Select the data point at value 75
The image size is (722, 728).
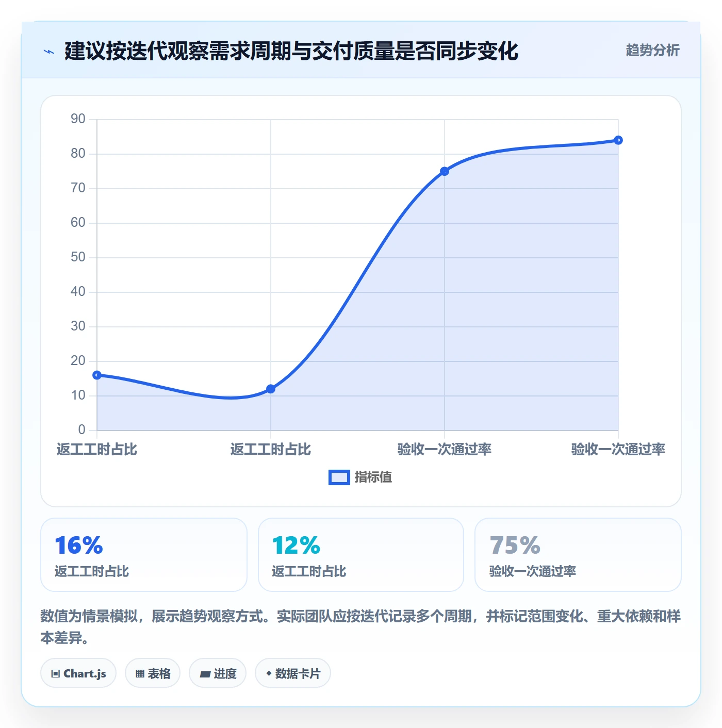pos(445,171)
